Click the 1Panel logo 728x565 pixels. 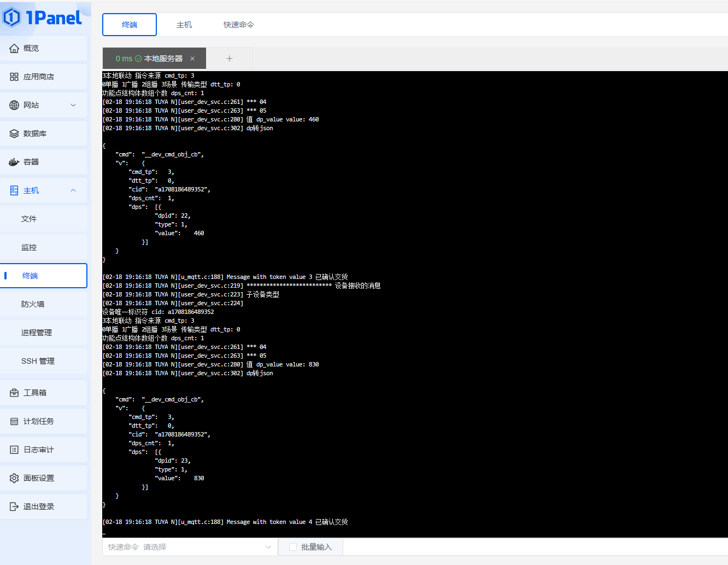(x=42, y=18)
